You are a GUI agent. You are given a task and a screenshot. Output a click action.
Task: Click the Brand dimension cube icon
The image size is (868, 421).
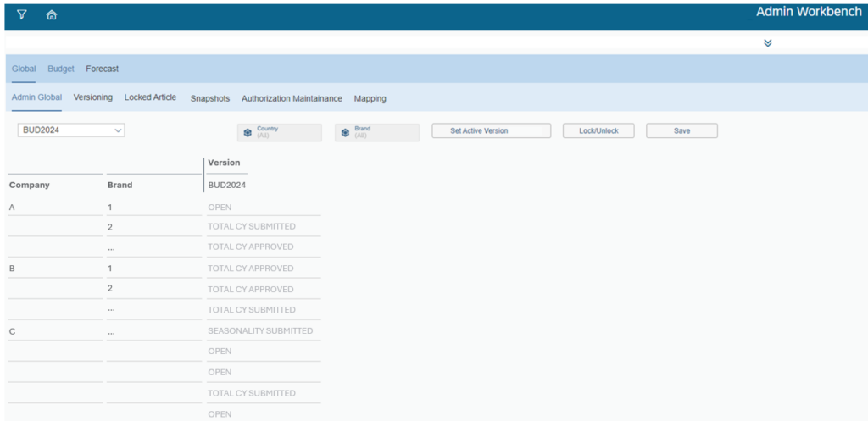coord(345,132)
